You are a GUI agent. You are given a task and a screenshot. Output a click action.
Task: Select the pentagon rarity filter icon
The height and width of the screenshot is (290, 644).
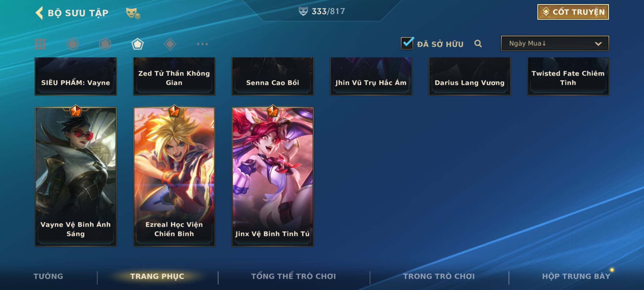click(137, 44)
